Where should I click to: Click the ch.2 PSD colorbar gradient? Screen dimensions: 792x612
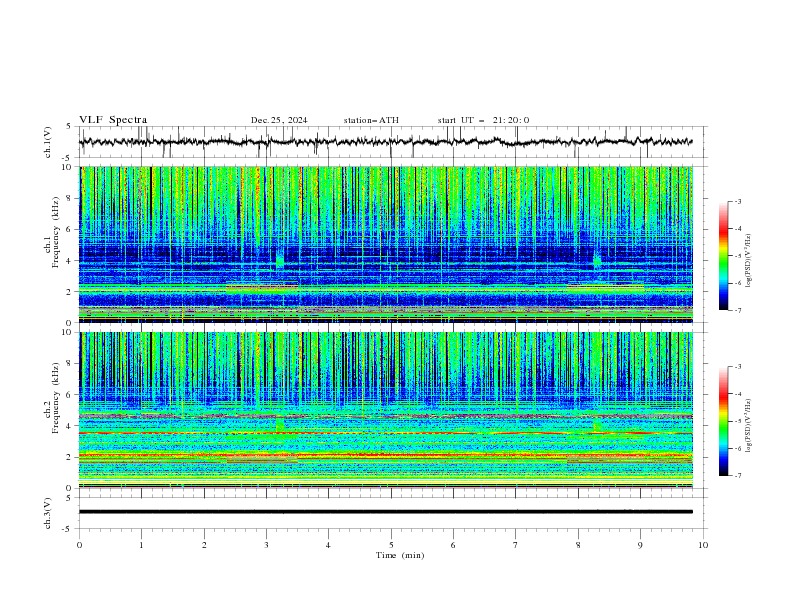(724, 421)
